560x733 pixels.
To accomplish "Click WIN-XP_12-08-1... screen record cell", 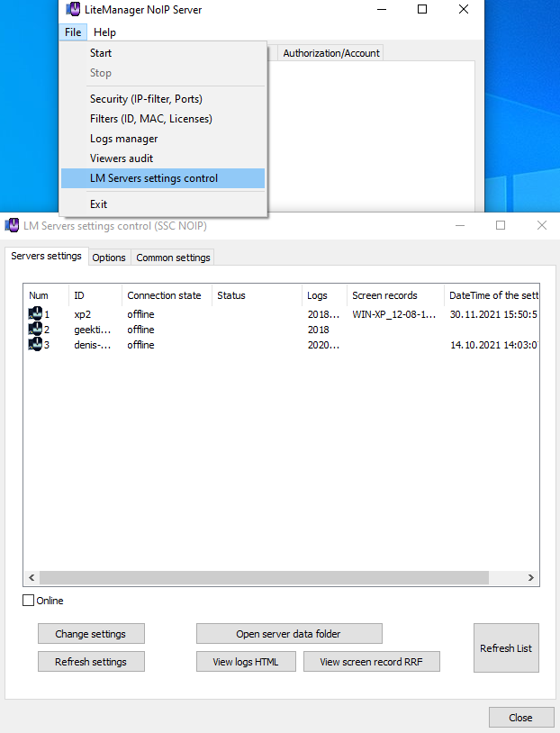I will (394, 314).
